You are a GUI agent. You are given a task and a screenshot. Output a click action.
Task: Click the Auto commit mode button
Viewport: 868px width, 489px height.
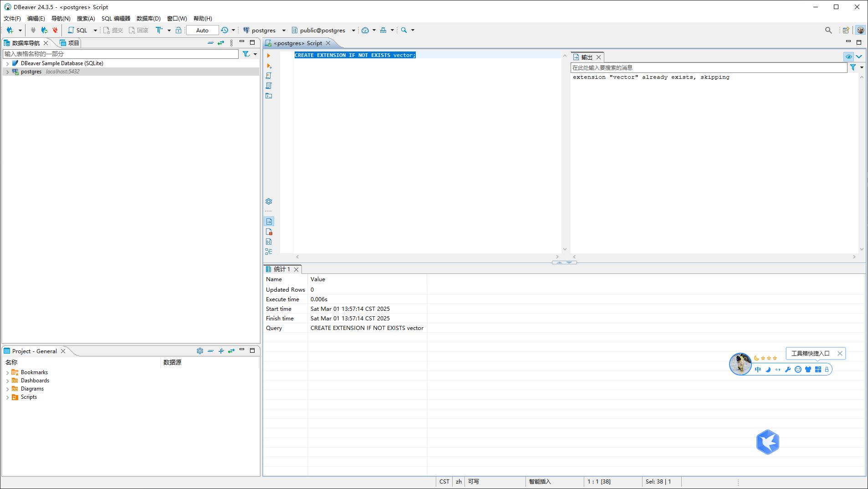[x=202, y=30]
